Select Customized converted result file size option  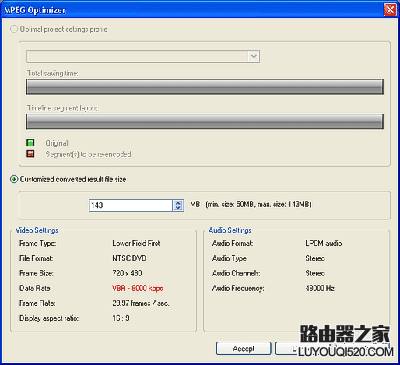pyautogui.click(x=14, y=179)
